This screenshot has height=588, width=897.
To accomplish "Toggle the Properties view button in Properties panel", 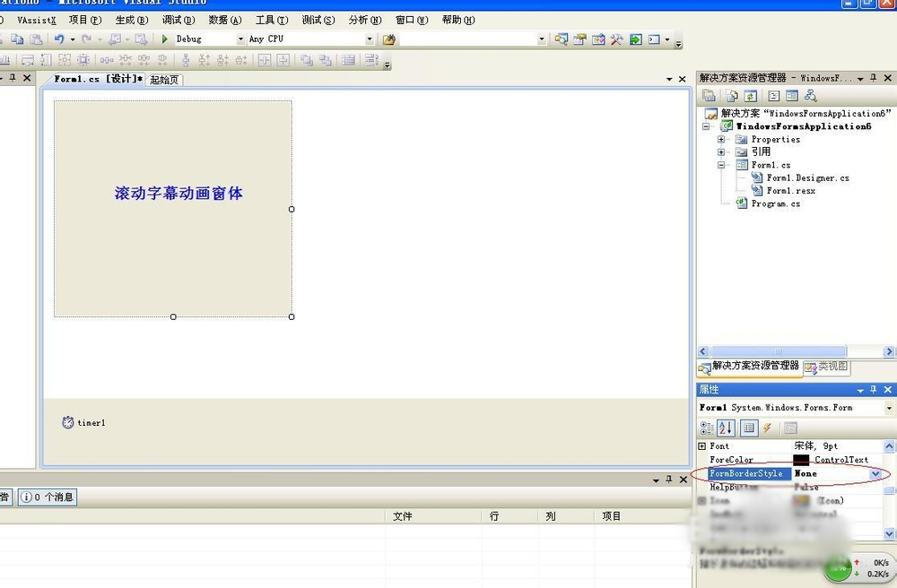I will [x=748, y=428].
